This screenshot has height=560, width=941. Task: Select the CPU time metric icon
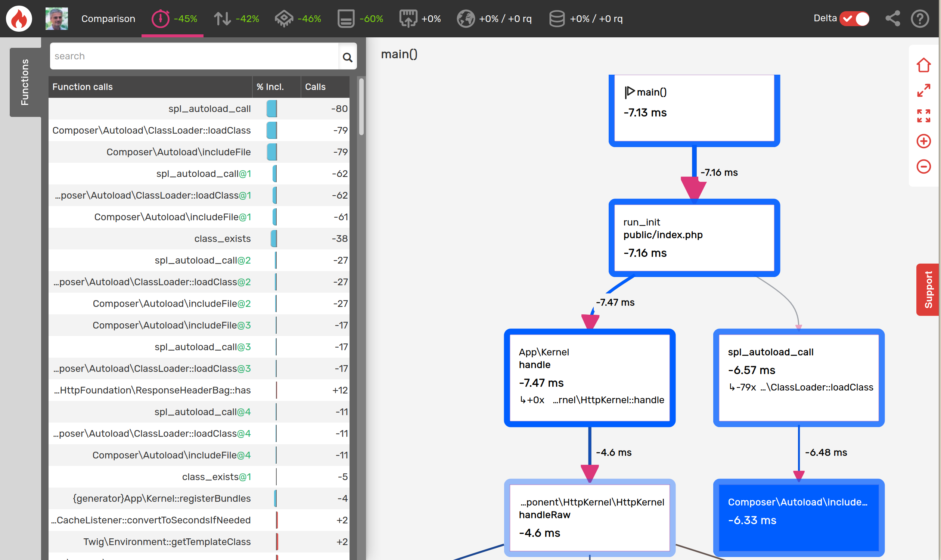tap(285, 18)
